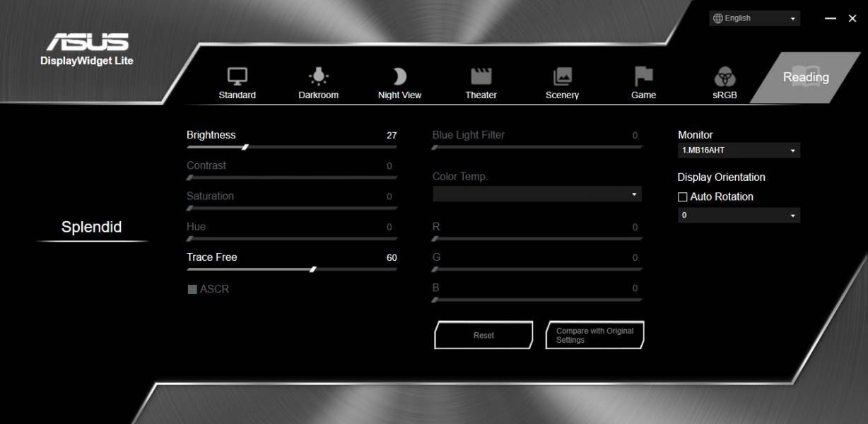Click the ASUS DisplayWidget Lite logo
This screenshot has width=868, height=424.
pyautogui.click(x=87, y=49)
